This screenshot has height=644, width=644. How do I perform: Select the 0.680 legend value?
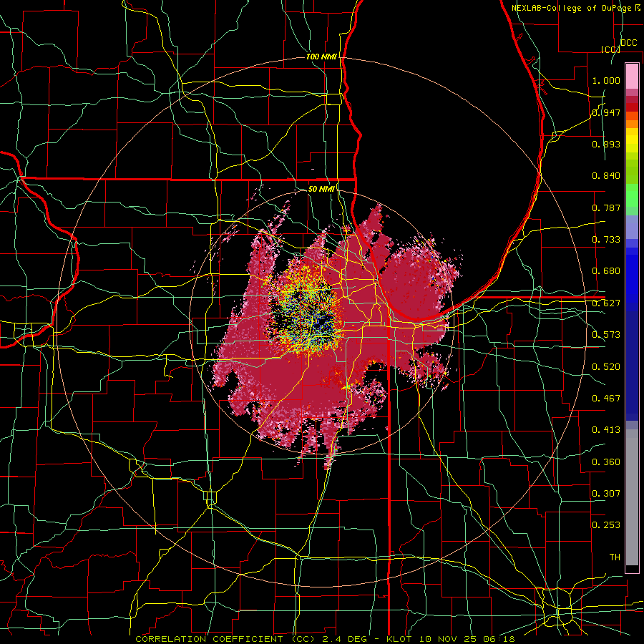point(606,271)
